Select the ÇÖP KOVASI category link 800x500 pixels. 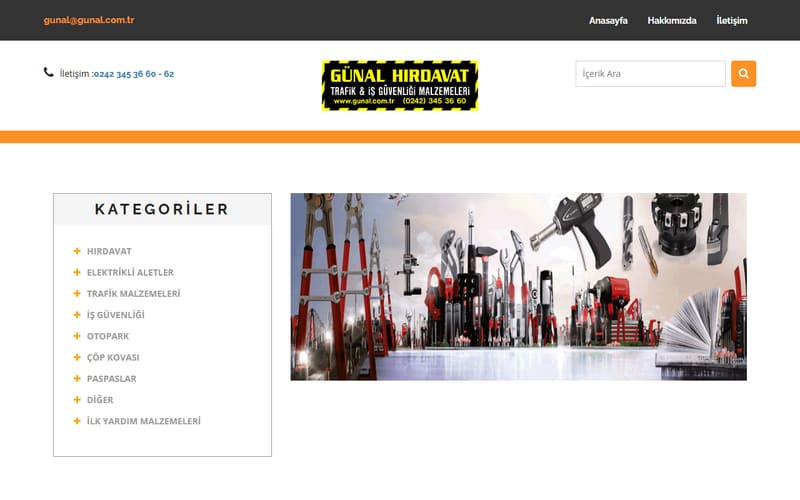pos(113,357)
